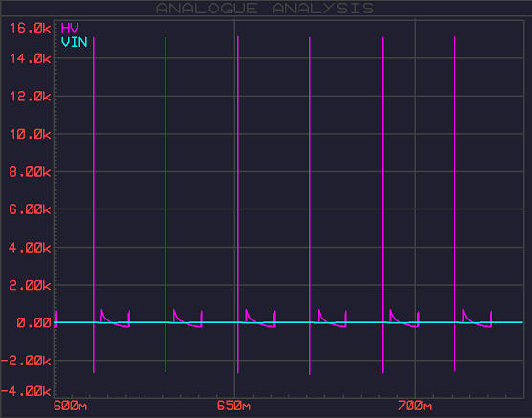Screen dimensions: 532x418
Task: Click the last magenta HV spike
Action: tap(454, 204)
